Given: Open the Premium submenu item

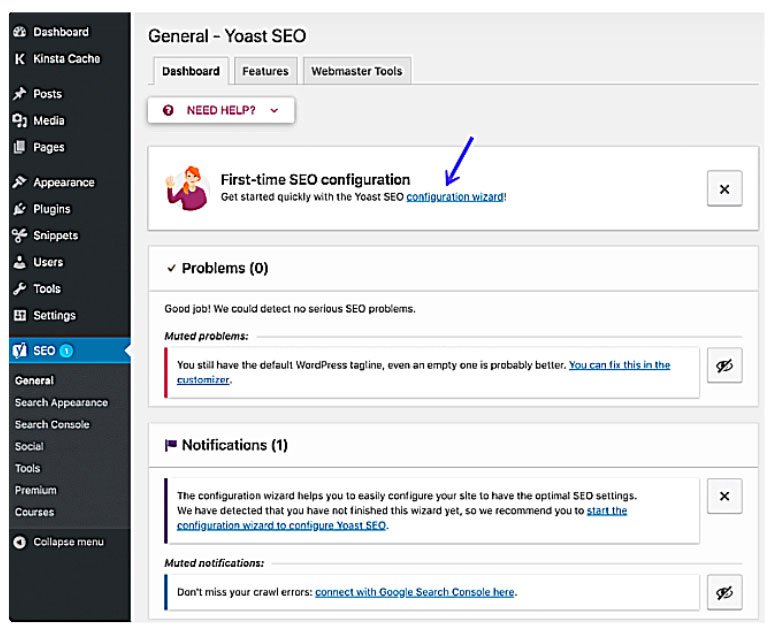Looking at the screenshot, I should click(x=36, y=490).
